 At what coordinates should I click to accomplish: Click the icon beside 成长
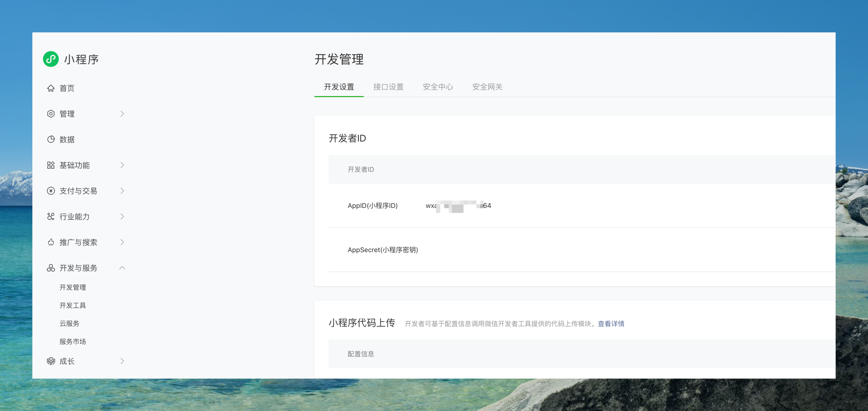click(x=51, y=361)
